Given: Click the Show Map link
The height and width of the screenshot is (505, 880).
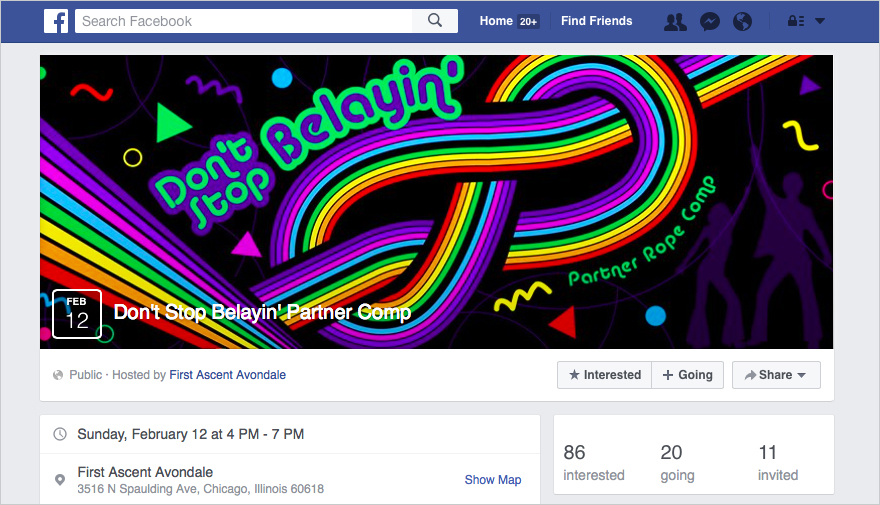Looking at the screenshot, I should pos(493,480).
